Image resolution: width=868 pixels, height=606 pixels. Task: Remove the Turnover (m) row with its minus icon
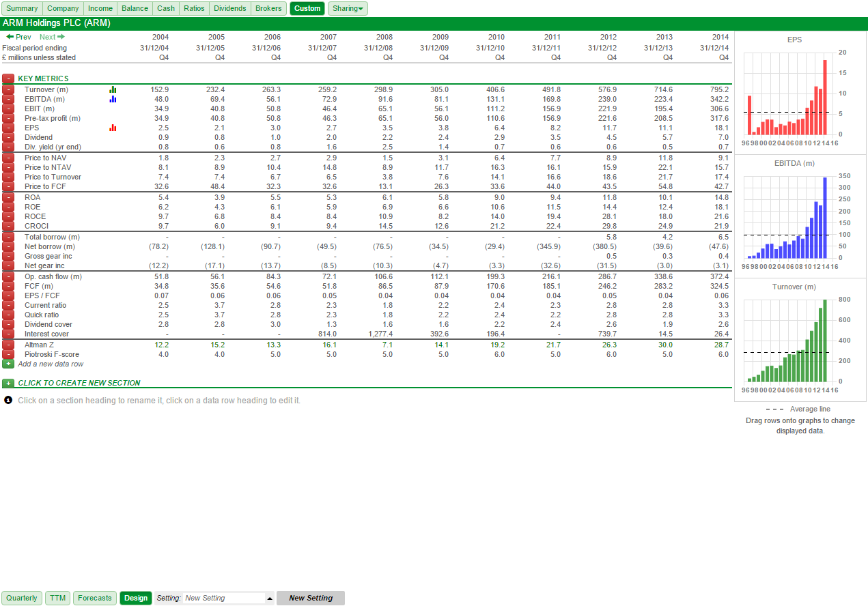tap(8, 89)
